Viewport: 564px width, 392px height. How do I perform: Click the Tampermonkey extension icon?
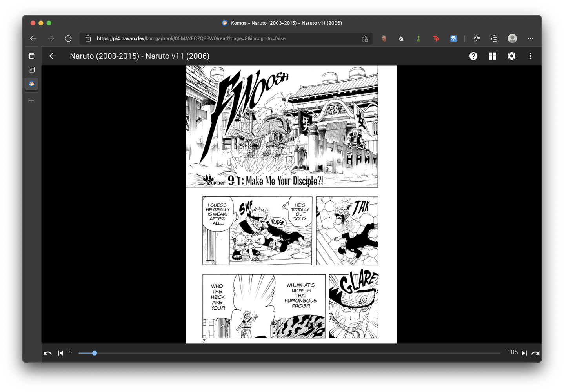tap(436, 38)
